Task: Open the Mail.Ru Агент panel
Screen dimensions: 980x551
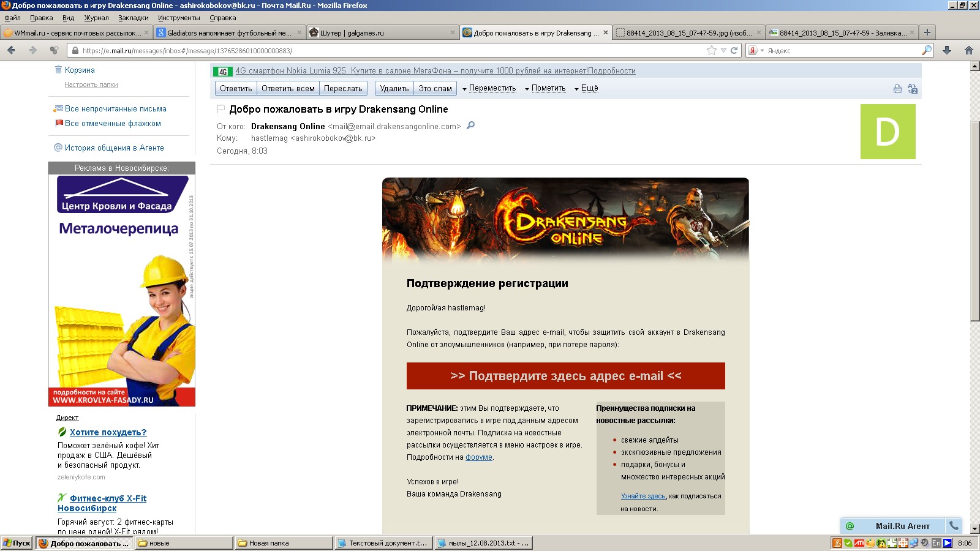Action: pos(902,526)
